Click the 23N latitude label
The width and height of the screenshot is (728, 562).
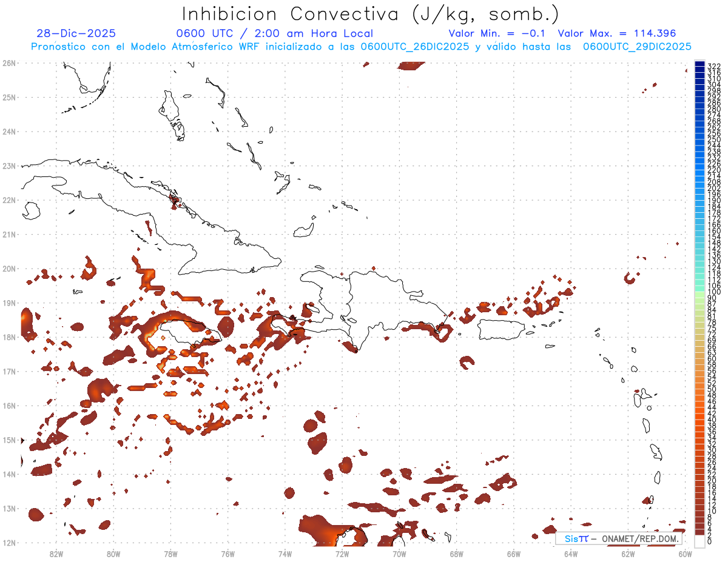[x=9, y=166]
